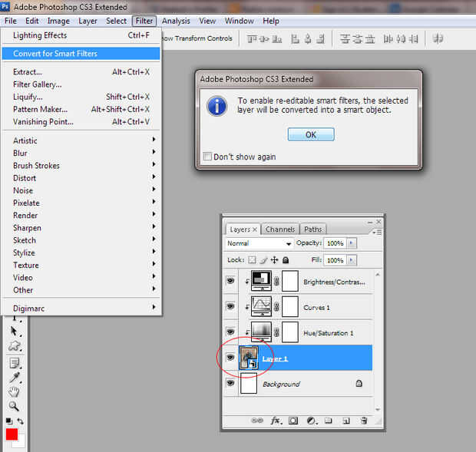Image resolution: width=476 pixels, height=452 pixels.
Task: Click Distribute Right Edges icon
Action: pyautogui.click(x=413, y=39)
